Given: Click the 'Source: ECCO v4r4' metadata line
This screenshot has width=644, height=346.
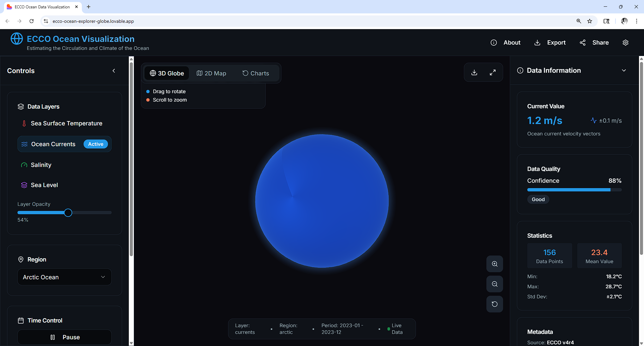Looking at the screenshot, I should pos(550,342).
